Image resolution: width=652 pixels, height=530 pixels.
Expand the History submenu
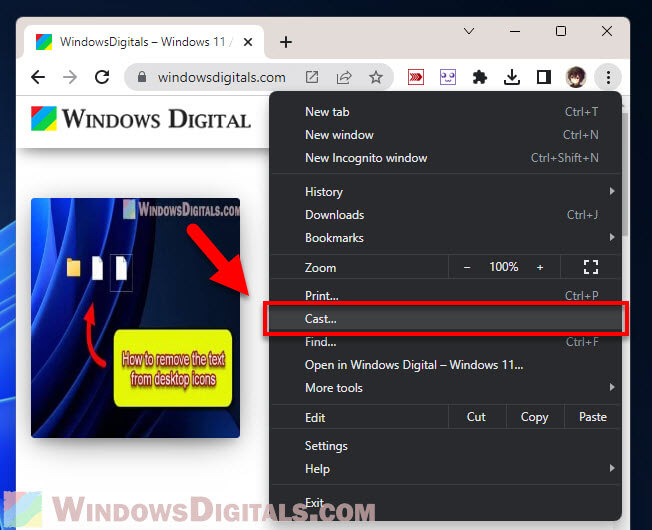click(446, 192)
